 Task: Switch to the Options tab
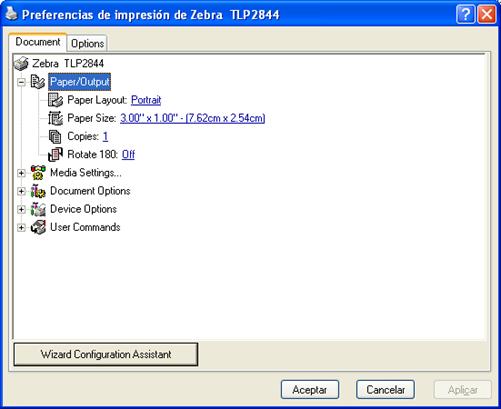coord(87,43)
